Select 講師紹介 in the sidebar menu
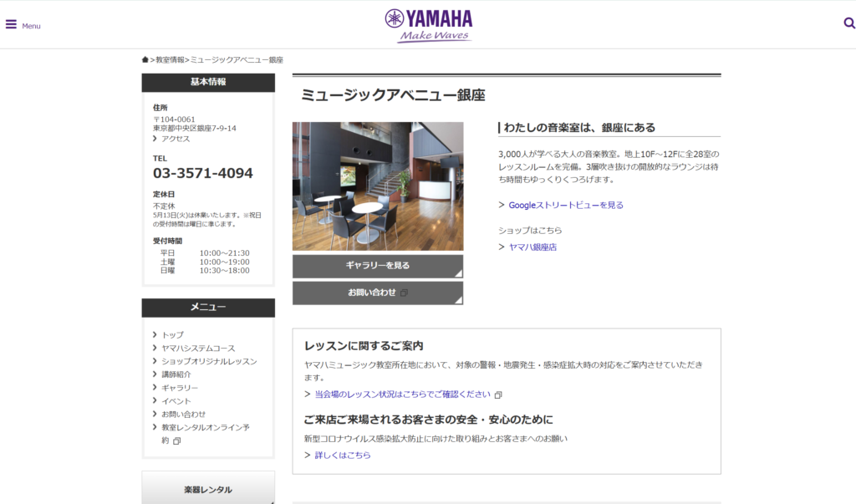 click(x=176, y=374)
